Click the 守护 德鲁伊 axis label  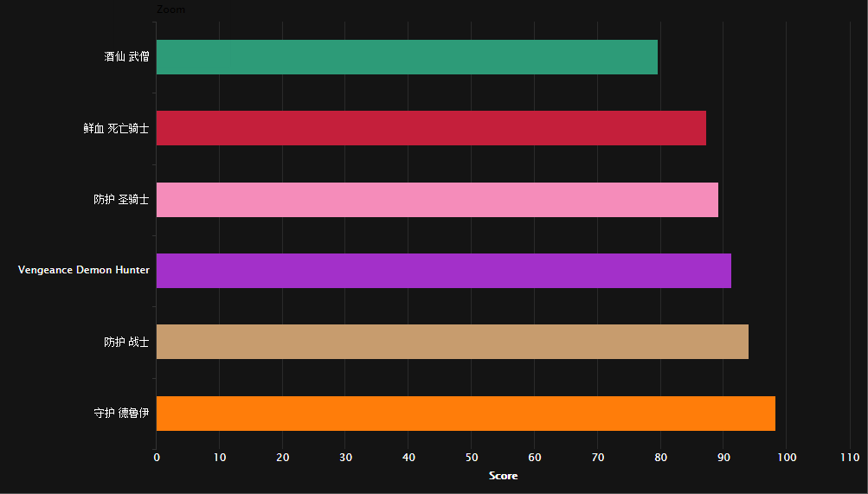tap(121, 413)
